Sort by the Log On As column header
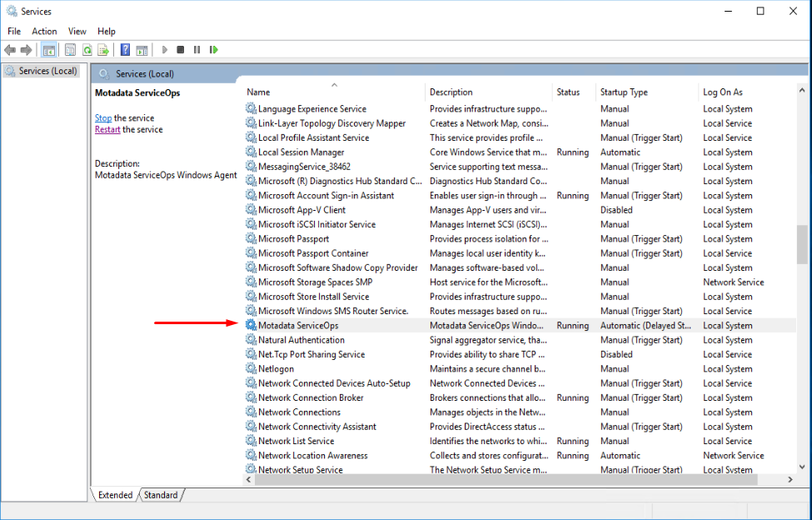 click(x=747, y=92)
